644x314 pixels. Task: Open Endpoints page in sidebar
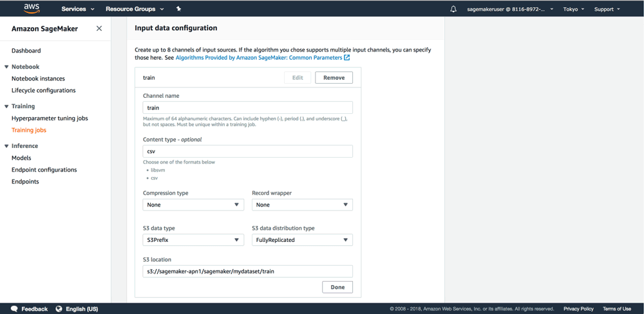26,182
